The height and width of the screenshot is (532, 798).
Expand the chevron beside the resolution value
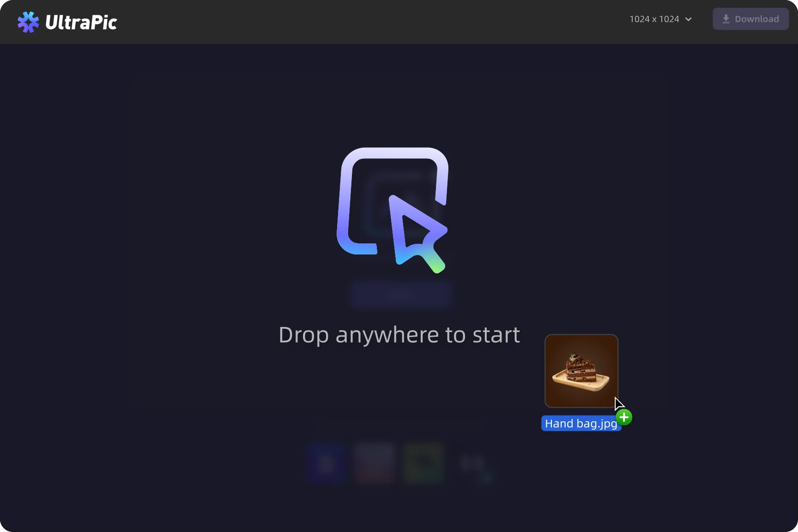pyautogui.click(x=689, y=19)
